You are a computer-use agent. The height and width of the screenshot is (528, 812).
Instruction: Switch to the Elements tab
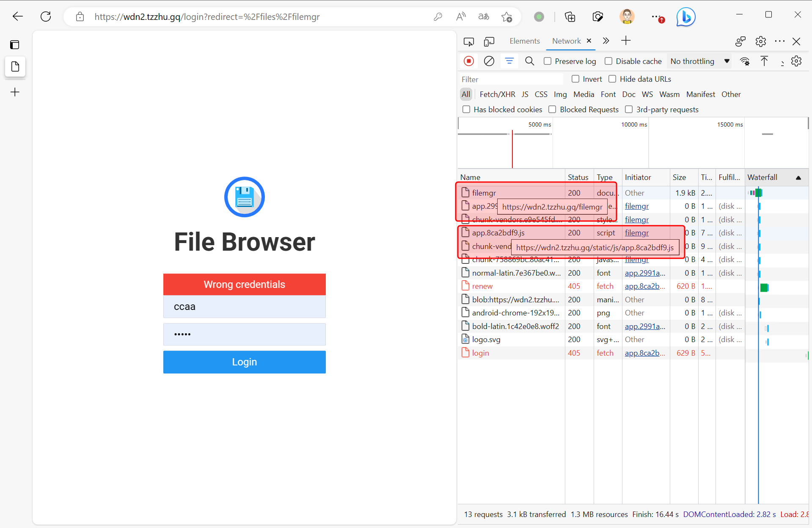(x=524, y=41)
